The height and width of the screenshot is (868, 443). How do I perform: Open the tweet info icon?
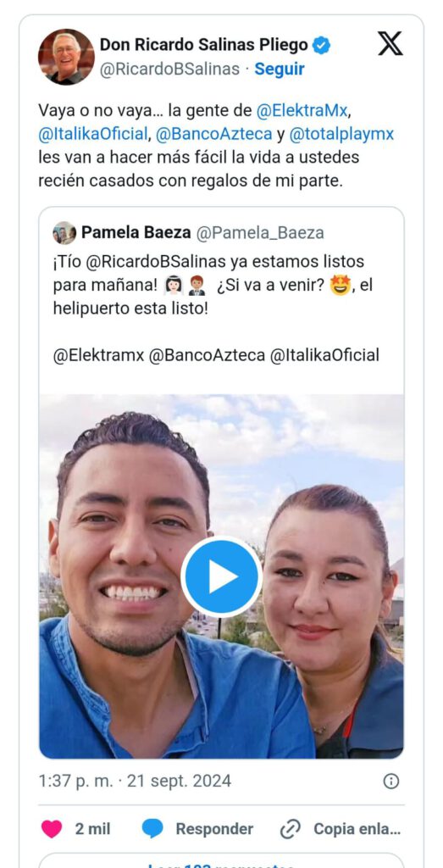391,781
